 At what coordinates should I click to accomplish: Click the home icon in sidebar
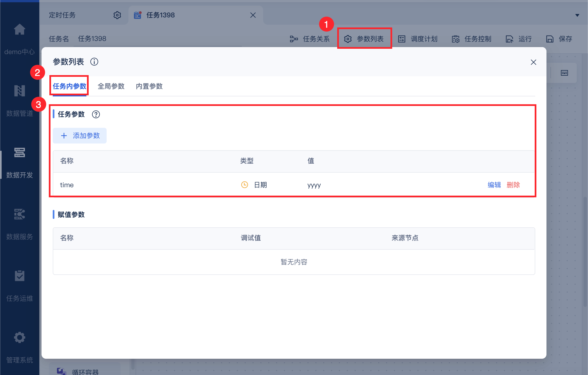[x=20, y=29]
